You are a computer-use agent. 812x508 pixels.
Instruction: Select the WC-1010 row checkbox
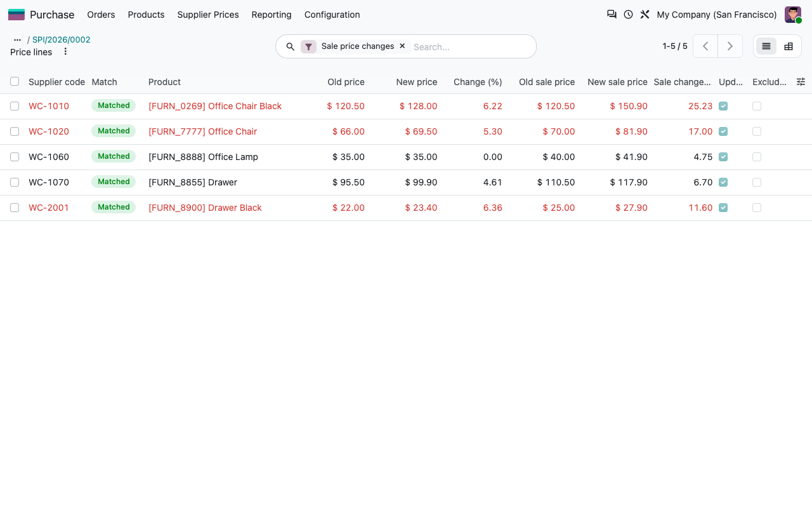tap(15, 106)
